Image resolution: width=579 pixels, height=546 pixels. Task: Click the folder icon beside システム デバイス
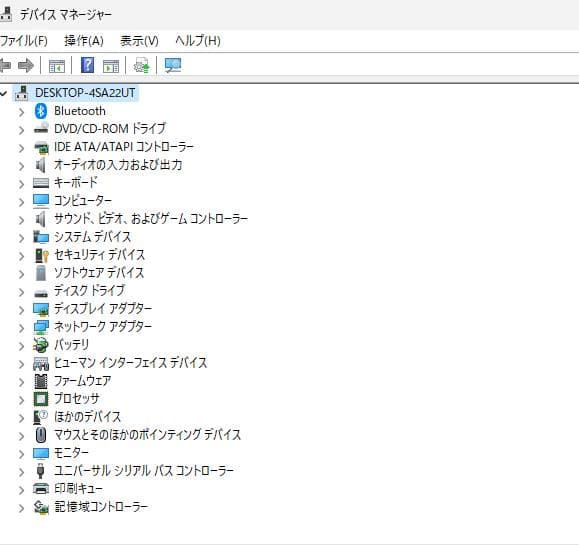coord(41,237)
